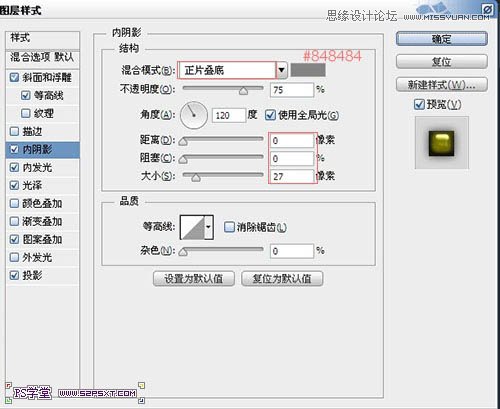Click the 距离 distance slider handle

(183, 142)
